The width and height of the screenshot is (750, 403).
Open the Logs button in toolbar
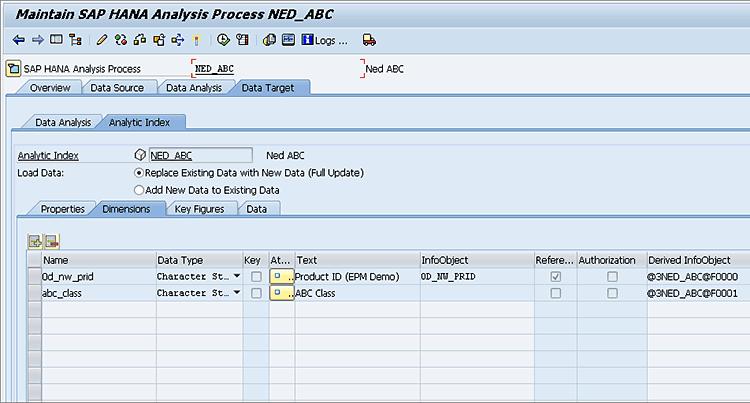(324, 40)
